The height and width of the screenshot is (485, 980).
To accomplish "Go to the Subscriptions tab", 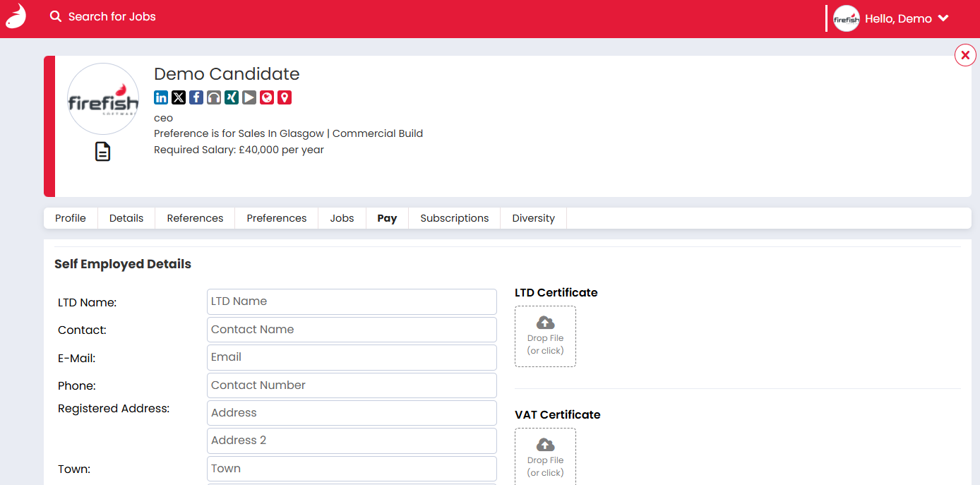I will click(x=454, y=218).
